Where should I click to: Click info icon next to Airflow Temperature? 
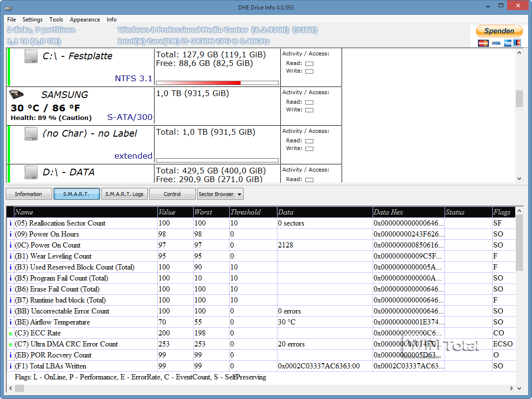tap(11, 322)
